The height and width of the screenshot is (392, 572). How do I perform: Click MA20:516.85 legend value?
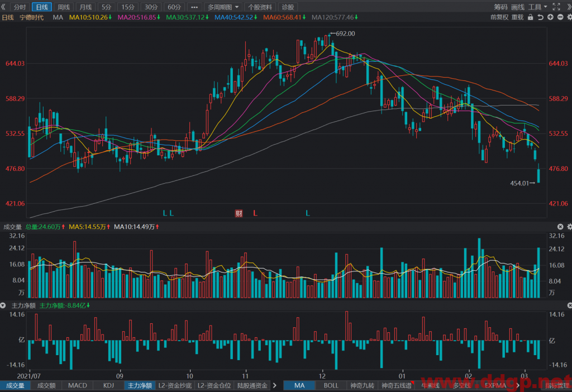139,17
